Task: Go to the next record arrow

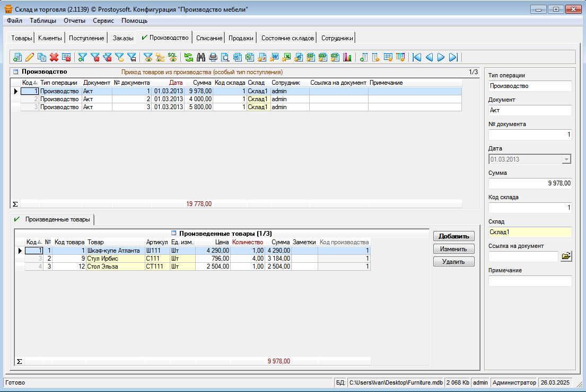Action: click(x=441, y=57)
